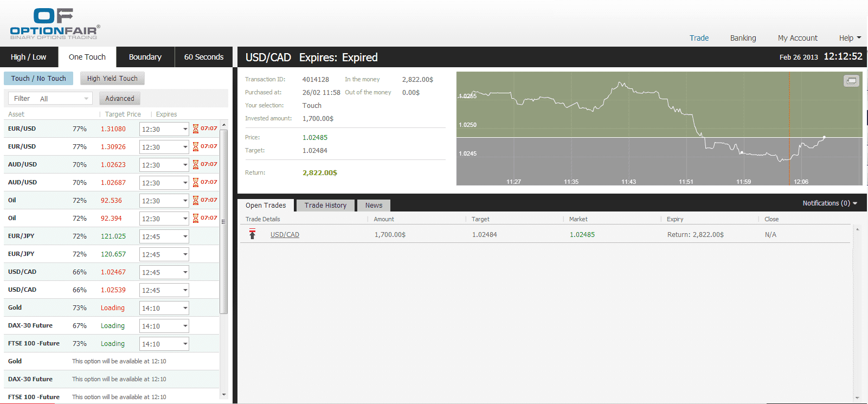This screenshot has width=868, height=404.
Task: Select the 60 Seconds tab
Action: pos(204,57)
